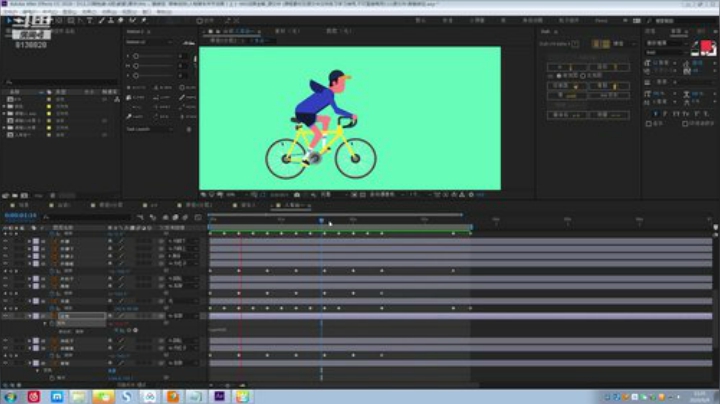Open the File menu in menu bar
The height and width of the screenshot is (404, 720).
click(10, 11)
